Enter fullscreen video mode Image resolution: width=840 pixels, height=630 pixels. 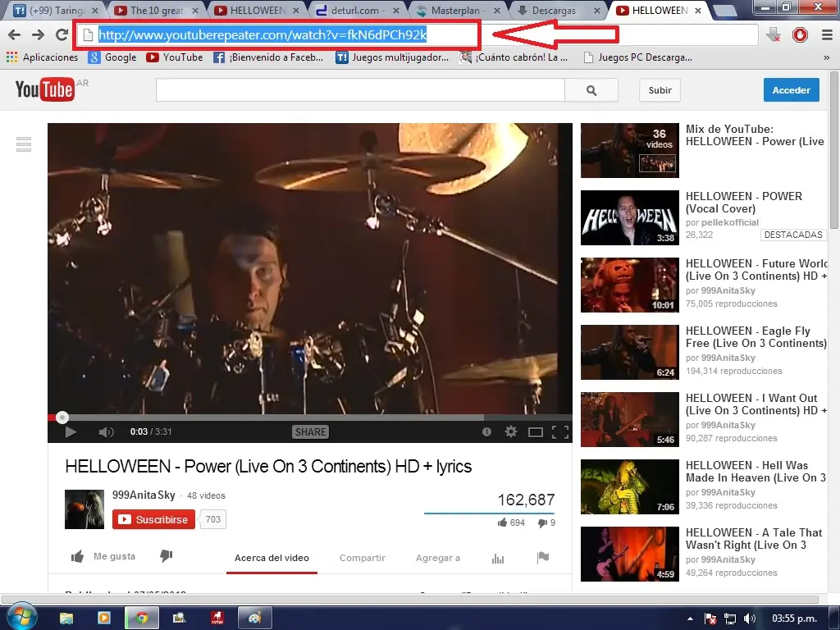tap(559, 431)
